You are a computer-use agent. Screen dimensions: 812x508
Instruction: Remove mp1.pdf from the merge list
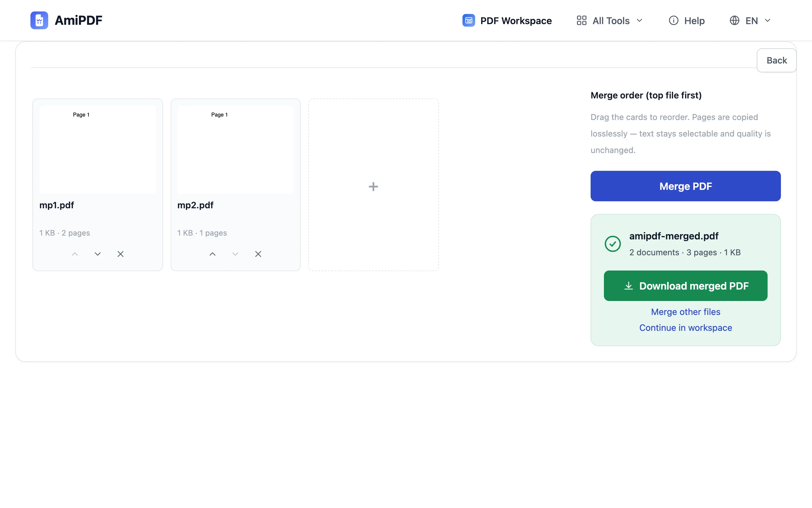click(x=121, y=254)
